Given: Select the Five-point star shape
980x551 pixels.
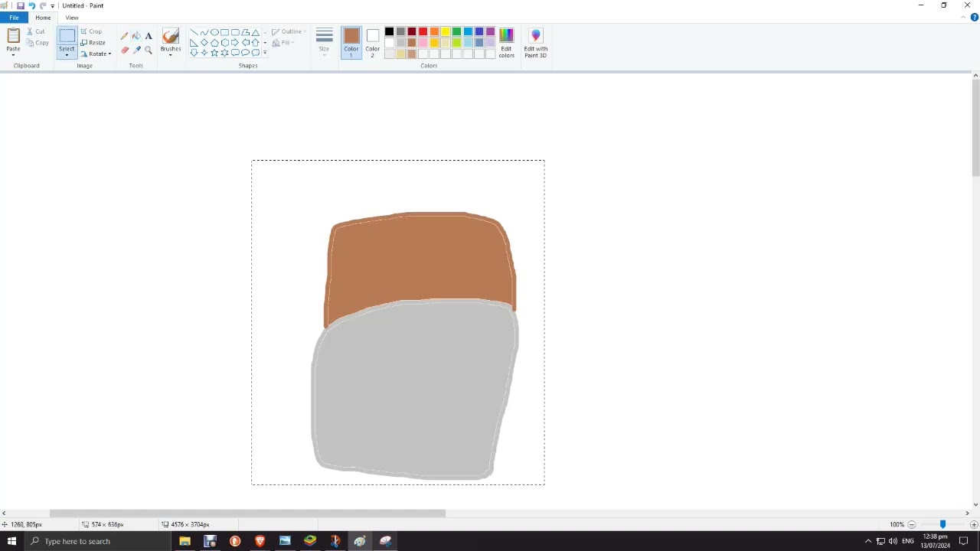Looking at the screenshot, I should click(x=214, y=53).
